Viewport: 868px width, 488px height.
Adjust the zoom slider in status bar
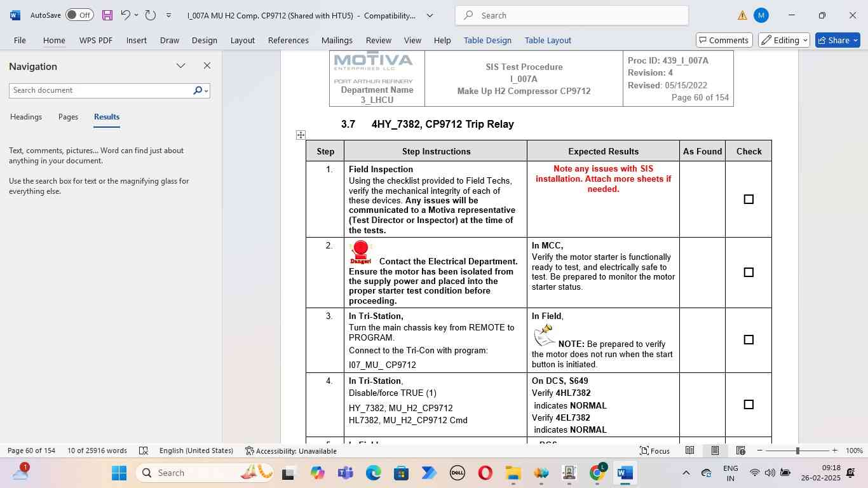[797, 451]
